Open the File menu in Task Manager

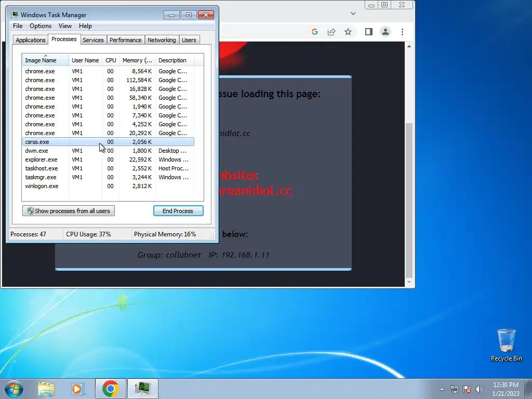[18, 26]
